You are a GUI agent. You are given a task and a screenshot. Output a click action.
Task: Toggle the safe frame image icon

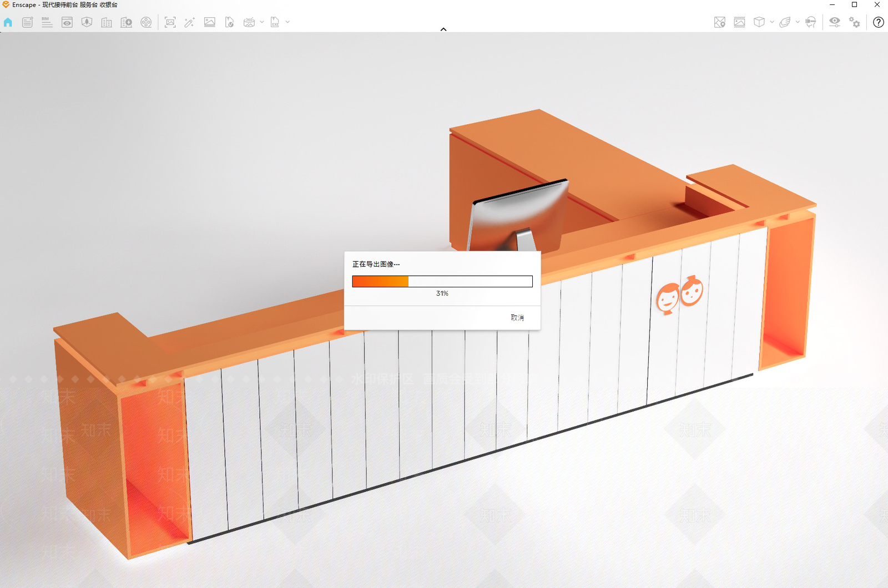[739, 22]
